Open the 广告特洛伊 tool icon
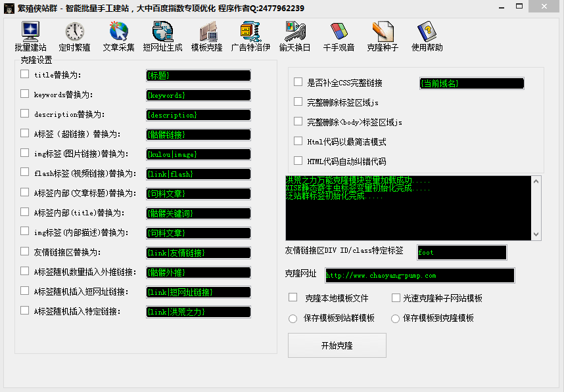 point(250,37)
